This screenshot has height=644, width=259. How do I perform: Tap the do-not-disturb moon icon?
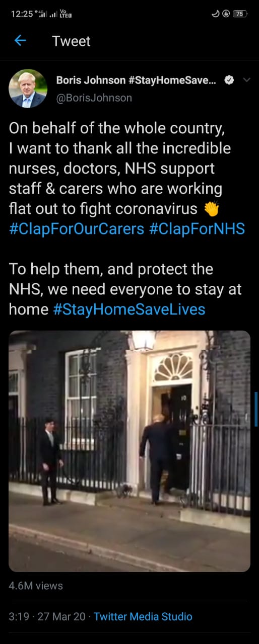215,14
